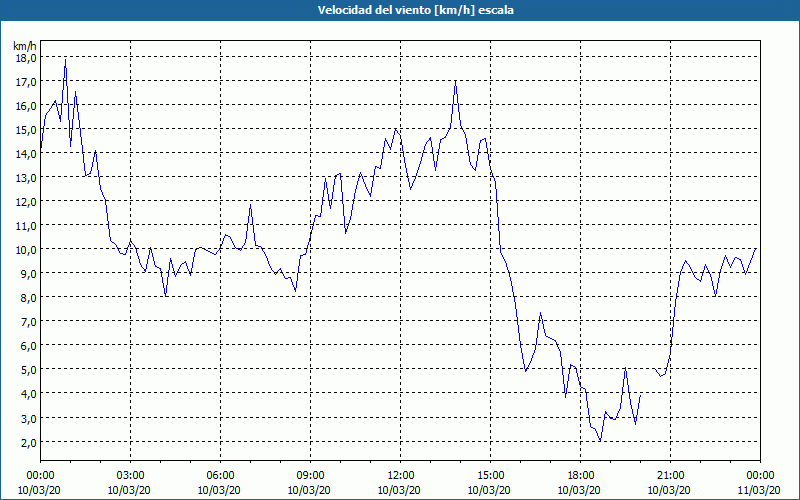
Task: Click the '2,0' y-axis value
Action: pos(28,443)
